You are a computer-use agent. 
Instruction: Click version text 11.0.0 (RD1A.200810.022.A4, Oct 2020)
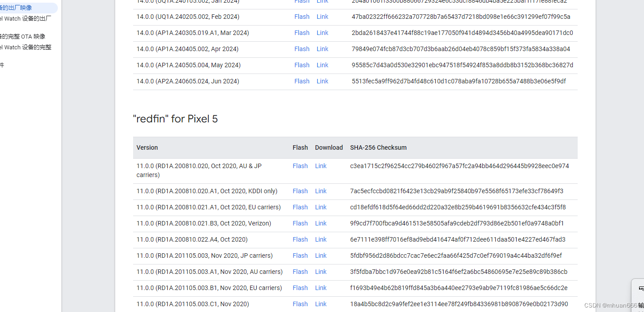coord(192,239)
